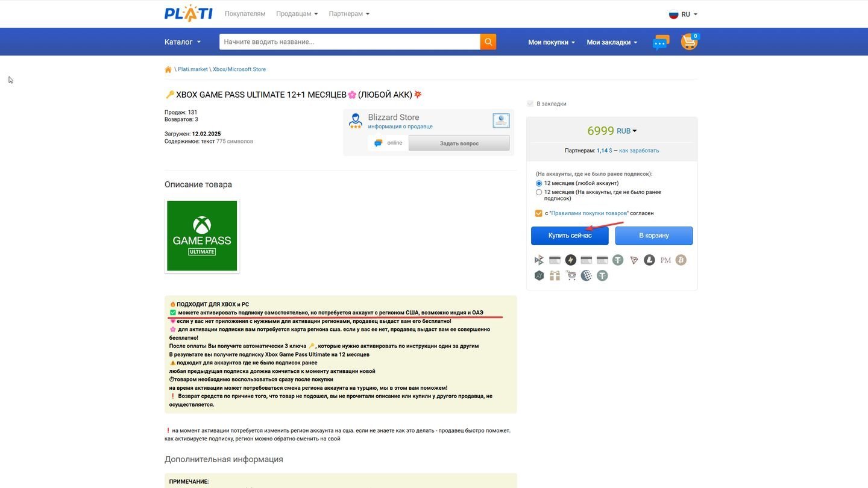Select the gift box payment icon
This screenshot has height=488, width=868.
555,276
